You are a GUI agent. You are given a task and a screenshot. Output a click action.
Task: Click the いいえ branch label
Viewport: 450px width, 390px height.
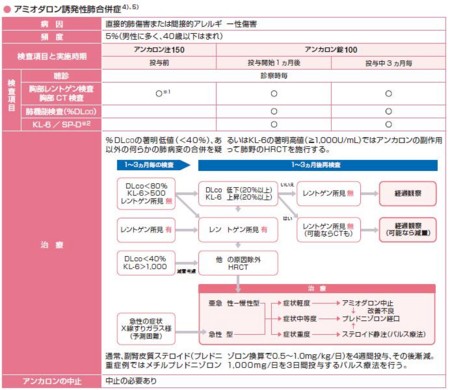click(287, 185)
